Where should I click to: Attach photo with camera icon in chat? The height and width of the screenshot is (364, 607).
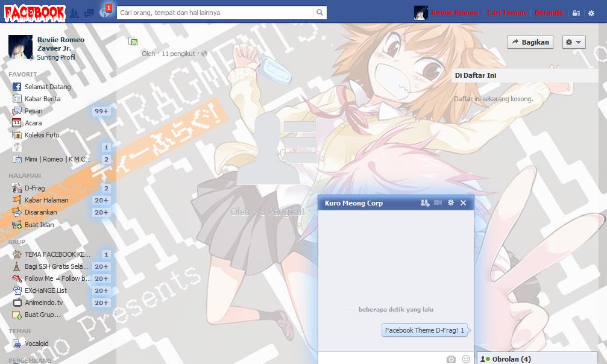click(x=451, y=359)
